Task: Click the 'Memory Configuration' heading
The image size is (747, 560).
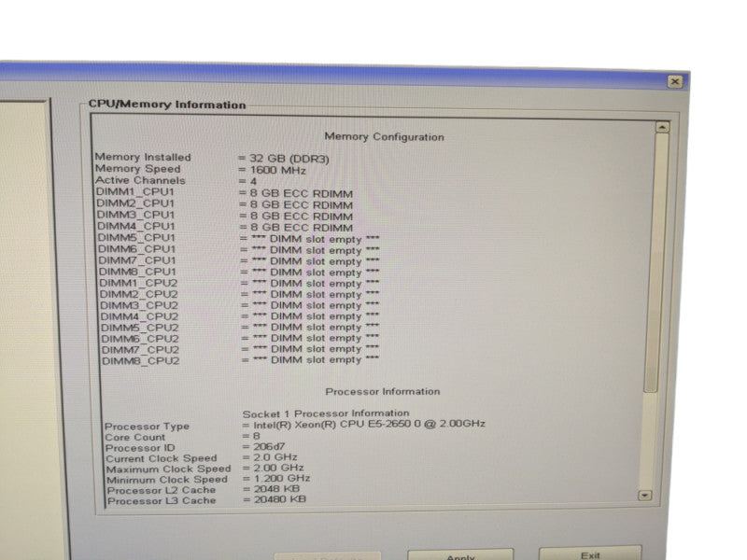Action: click(x=384, y=137)
